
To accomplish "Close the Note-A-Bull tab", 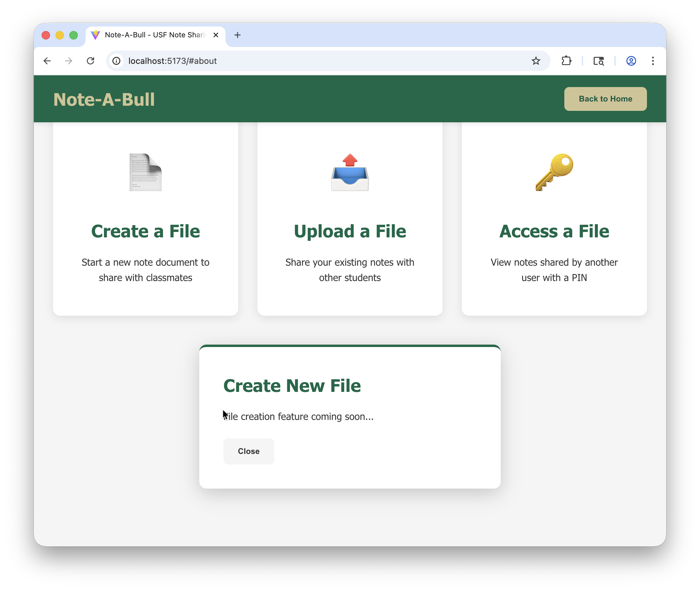I will [216, 35].
